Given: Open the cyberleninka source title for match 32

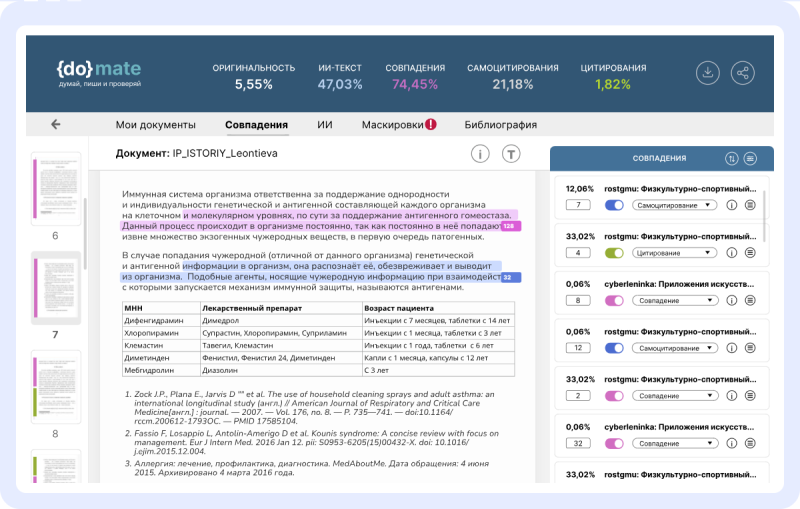Looking at the screenshot, I should pos(679,427).
